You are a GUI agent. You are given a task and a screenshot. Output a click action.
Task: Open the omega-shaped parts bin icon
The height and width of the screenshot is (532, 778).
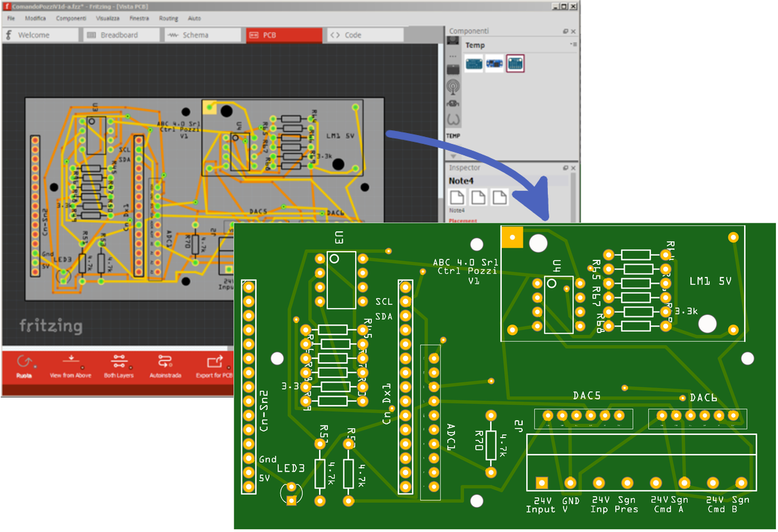tap(453, 119)
